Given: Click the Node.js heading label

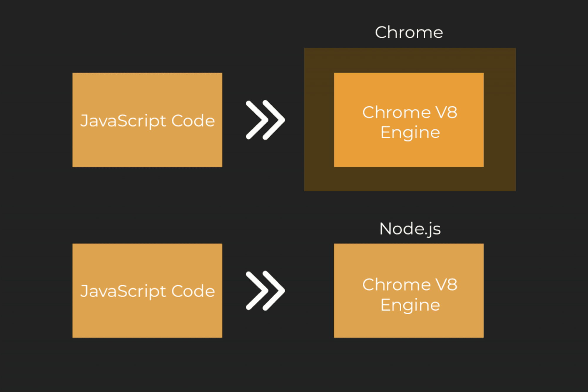Looking at the screenshot, I should 410,229.
